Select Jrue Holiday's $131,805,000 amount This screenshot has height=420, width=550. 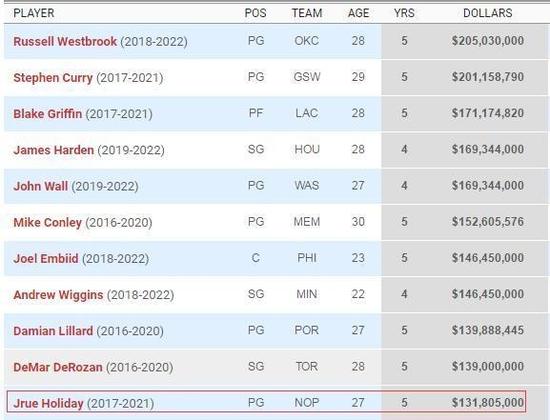(x=488, y=402)
